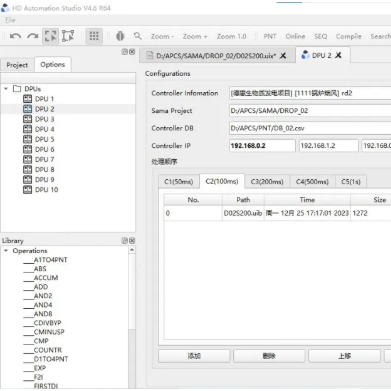Click the Time column header
Screen dimensions: 391x391
pyautogui.click(x=307, y=200)
